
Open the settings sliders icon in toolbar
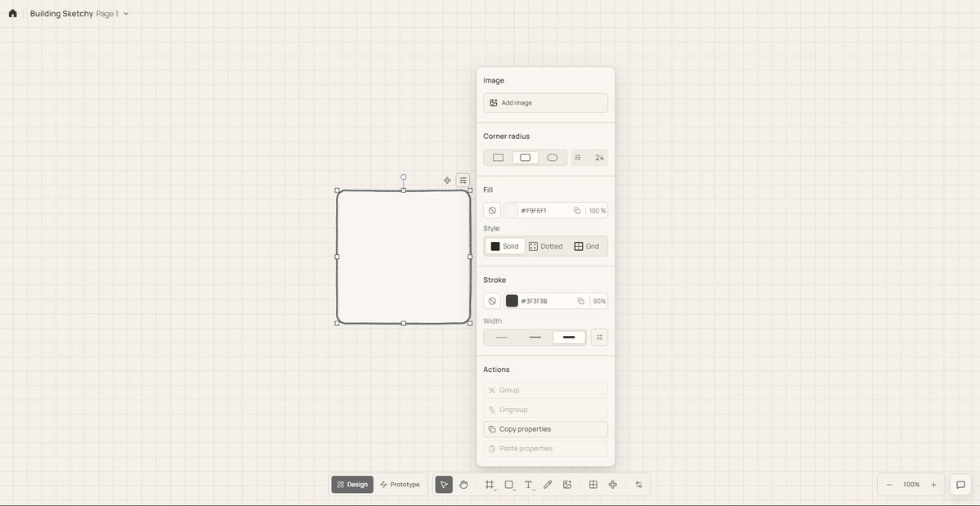click(638, 485)
